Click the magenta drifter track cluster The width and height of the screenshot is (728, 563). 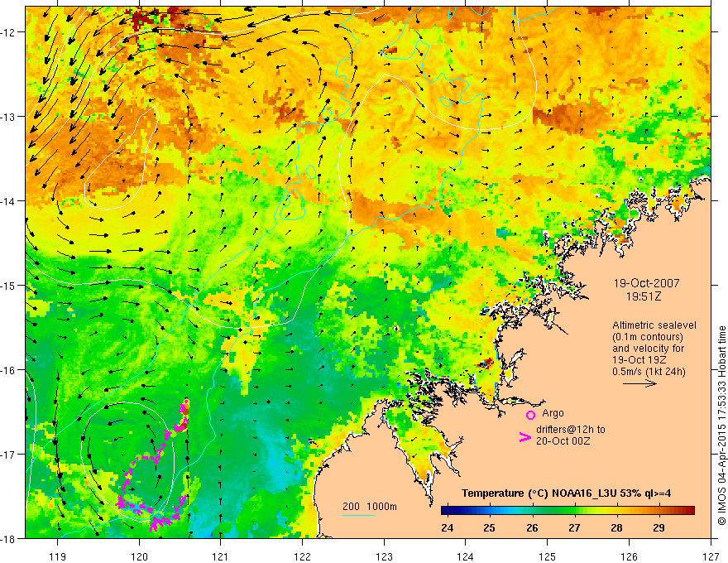pyautogui.click(x=153, y=466)
